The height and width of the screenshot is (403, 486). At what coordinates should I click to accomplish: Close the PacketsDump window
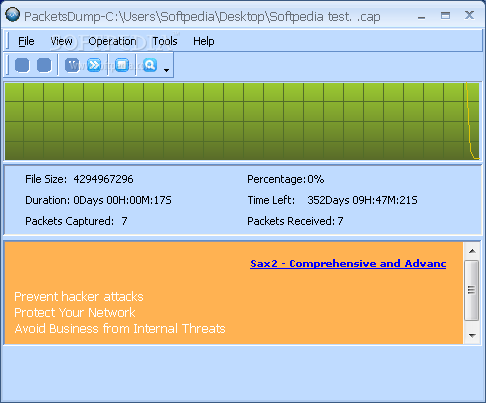[x=469, y=15]
